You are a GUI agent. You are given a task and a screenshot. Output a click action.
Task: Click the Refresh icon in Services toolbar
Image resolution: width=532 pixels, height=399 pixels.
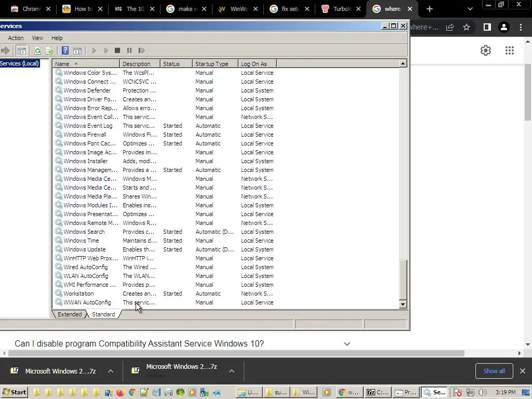point(37,50)
